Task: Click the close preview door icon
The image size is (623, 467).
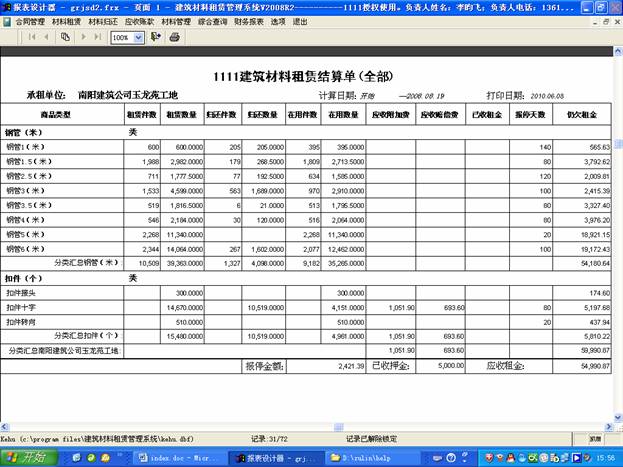Action: coord(155,37)
